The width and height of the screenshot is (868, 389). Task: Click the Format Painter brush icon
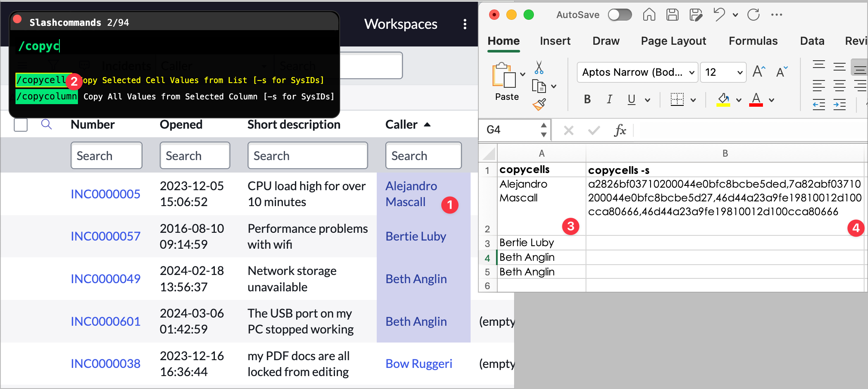(x=539, y=105)
